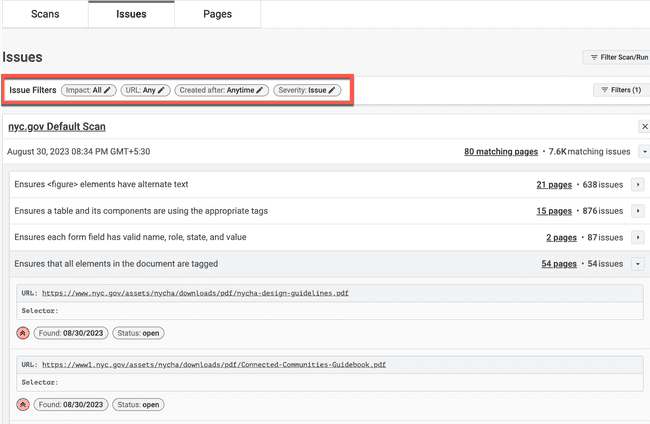Click the Filter Scan/Run button
Screen dimensions: 650x424
point(615,58)
